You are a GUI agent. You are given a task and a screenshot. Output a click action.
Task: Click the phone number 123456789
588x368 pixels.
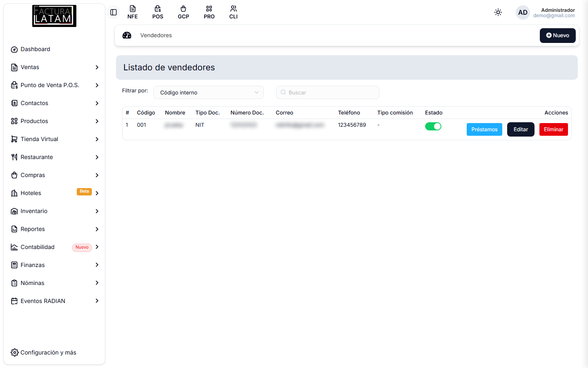[352, 125]
